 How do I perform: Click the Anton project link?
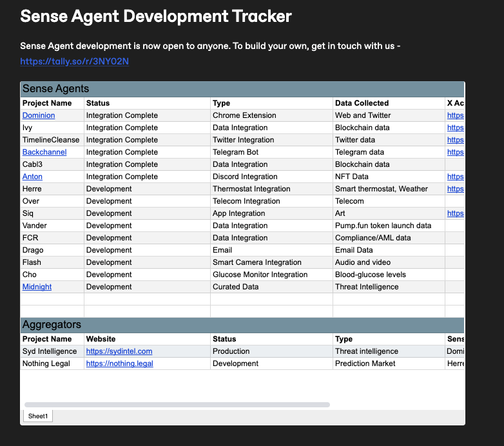[32, 177]
